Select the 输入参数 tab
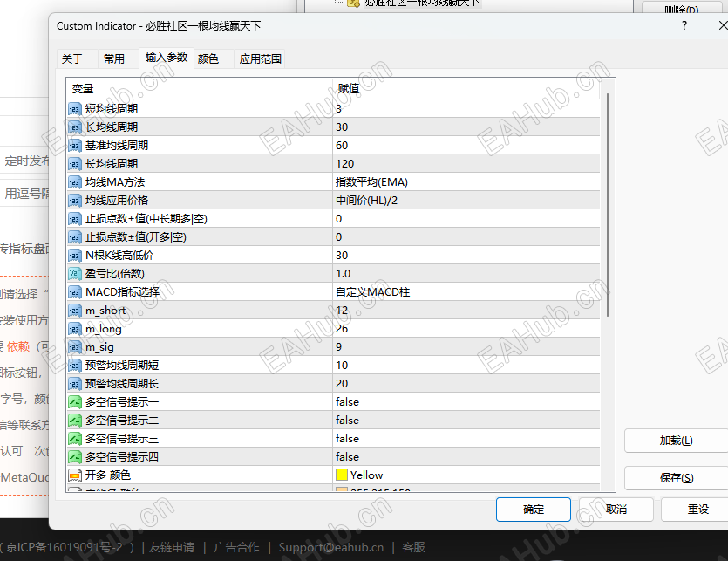Screen dimensions: 728x561 167,58
